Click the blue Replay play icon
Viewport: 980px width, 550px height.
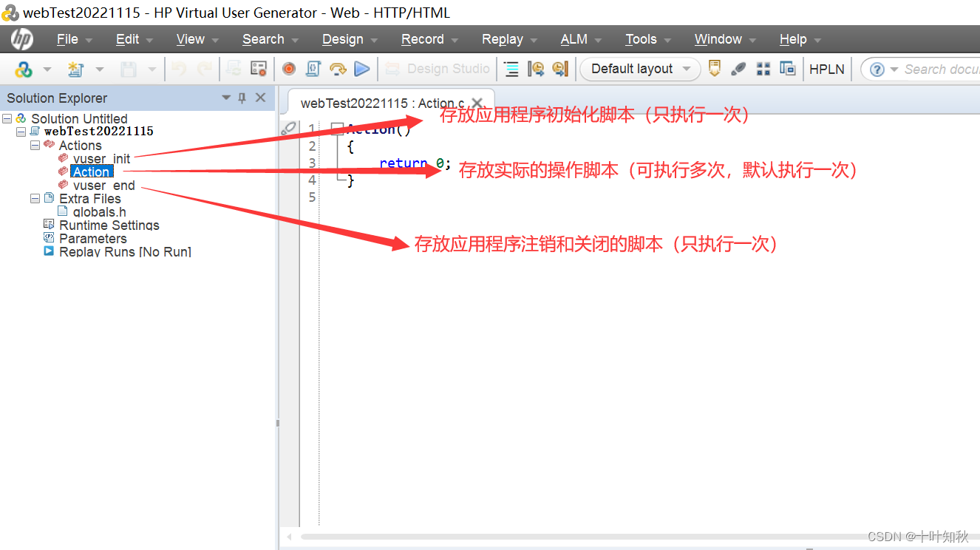[362, 69]
